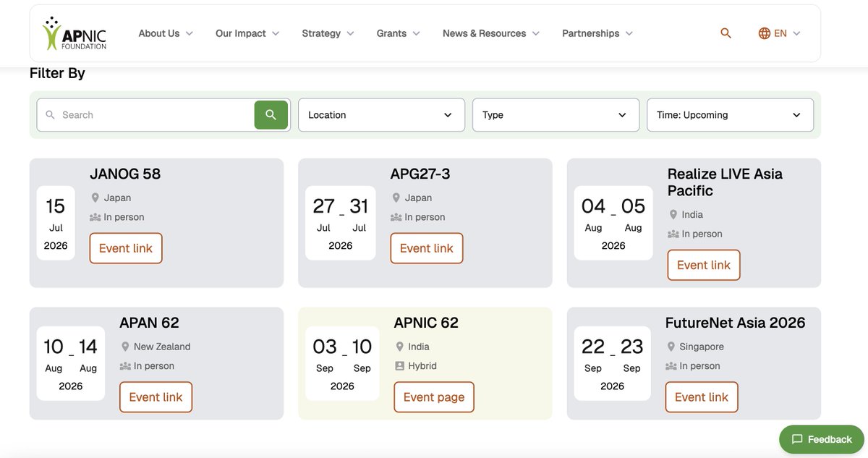The image size is (868, 458).
Task: Click the Filter By heading
Action: [x=57, y=73]
